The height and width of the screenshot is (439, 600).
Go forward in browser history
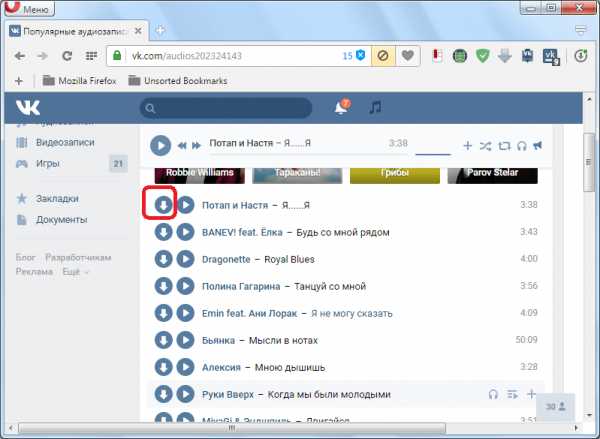click(x=42, y=56)
